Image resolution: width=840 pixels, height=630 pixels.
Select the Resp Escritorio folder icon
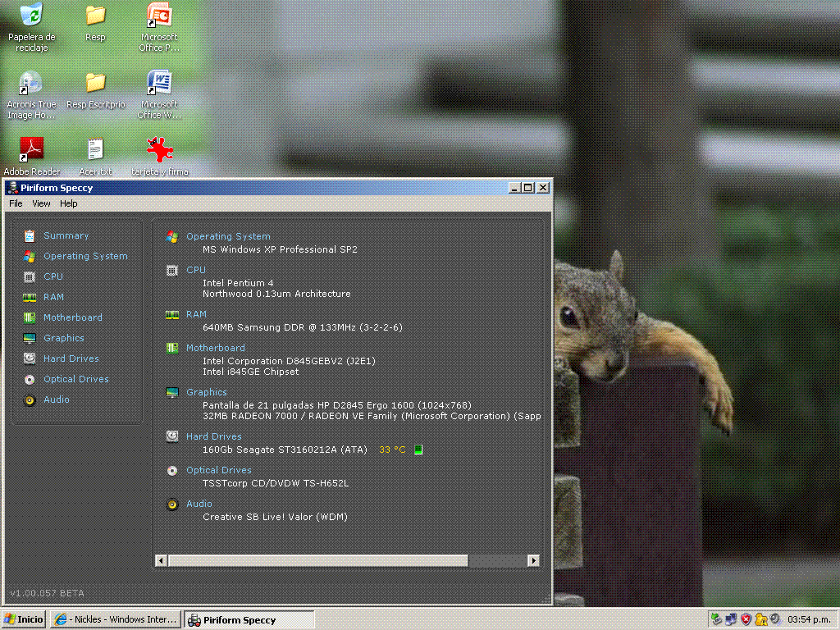click(95, 90)
